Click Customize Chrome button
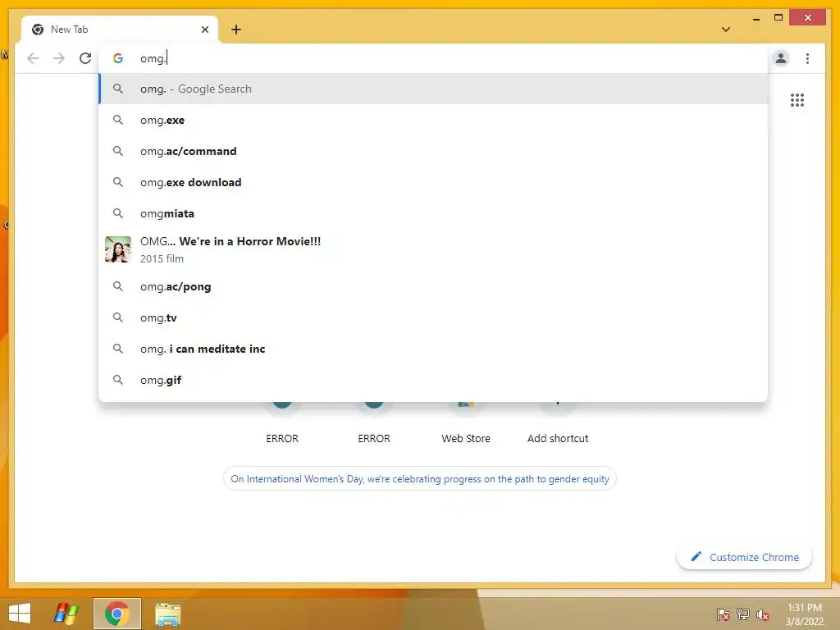The width and height of the screenshot is (840, 630). click(x=745, y=557)
